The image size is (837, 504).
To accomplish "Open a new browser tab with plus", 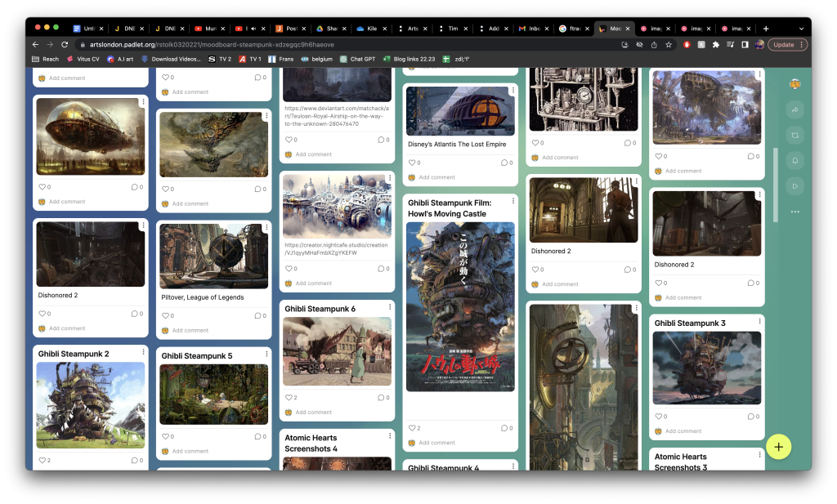I will (766, 29).
